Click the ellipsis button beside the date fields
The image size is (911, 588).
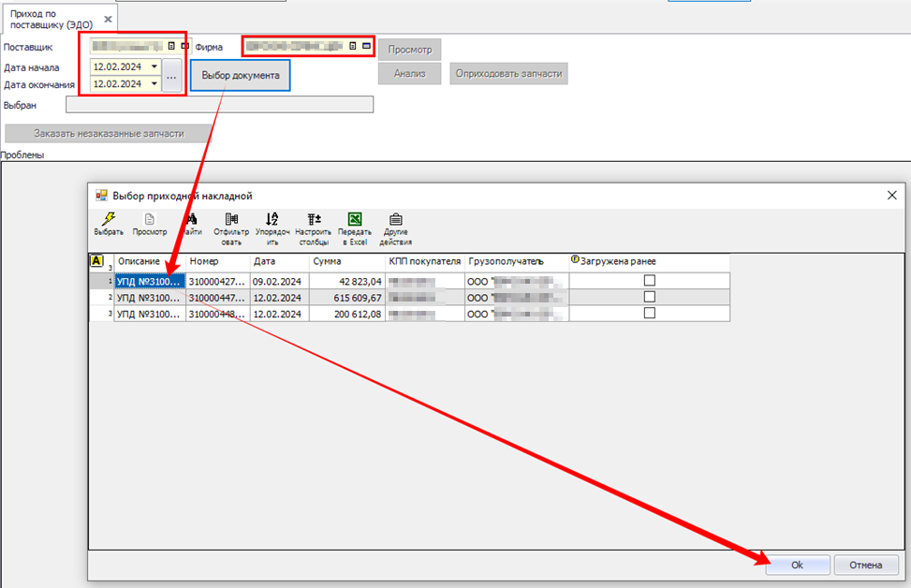(x=171, y=75)
